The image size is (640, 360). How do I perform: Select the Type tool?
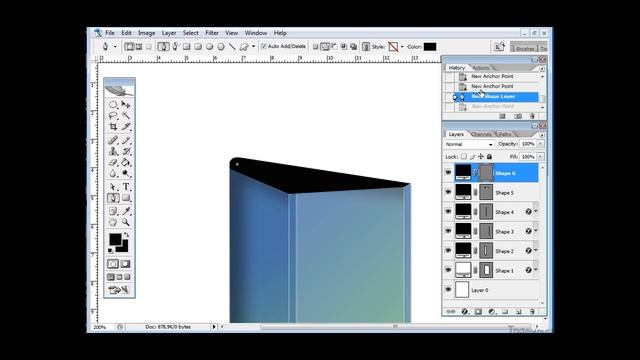tap(126, 187)
